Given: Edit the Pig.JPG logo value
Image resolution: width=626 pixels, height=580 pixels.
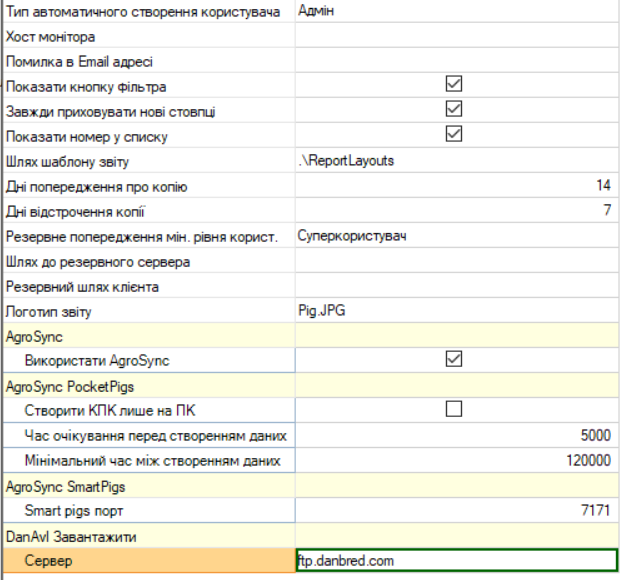Looking at the screenshot, I should click(x=457, y=311).
